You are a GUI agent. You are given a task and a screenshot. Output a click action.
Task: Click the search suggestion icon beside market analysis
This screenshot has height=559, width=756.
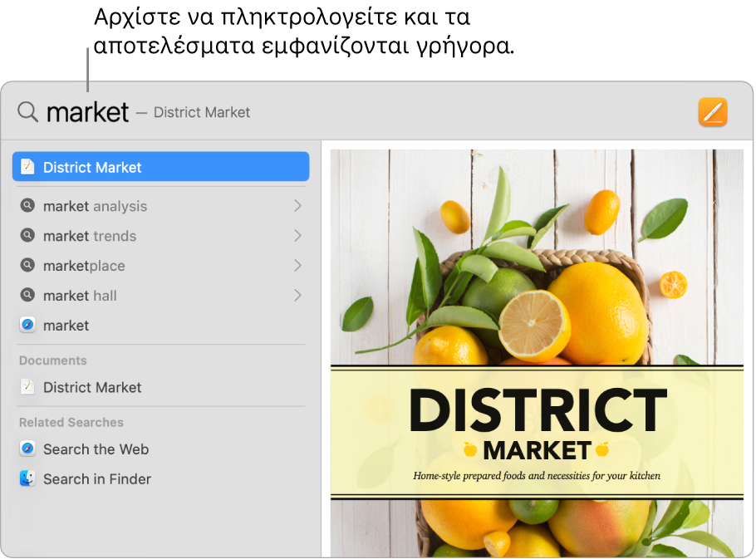click(27, 206)
